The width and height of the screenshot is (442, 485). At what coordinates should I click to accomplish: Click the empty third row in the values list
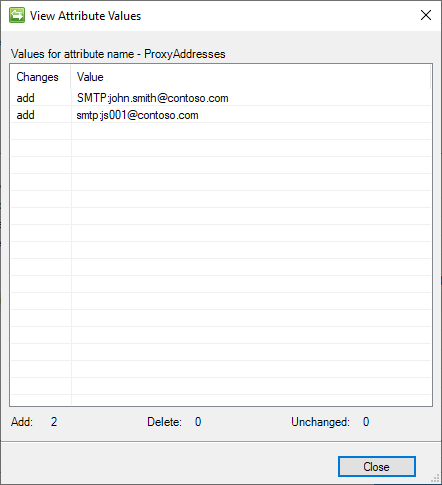tap(221, 131)
